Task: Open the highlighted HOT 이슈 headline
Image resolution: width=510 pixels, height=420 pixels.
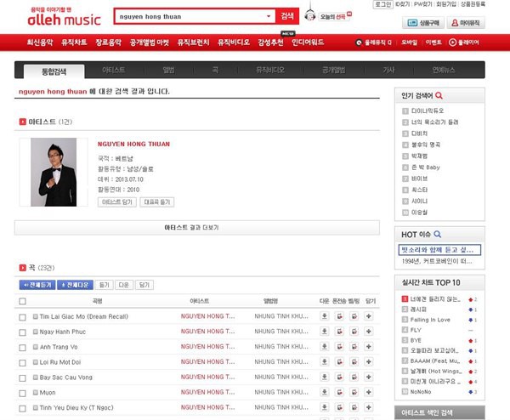Action: click(439, 250)
